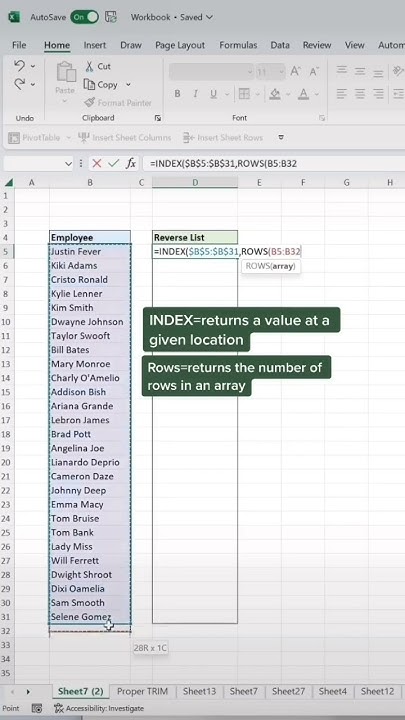Viewport: 405px width, 720px height.
Task: Click the Cut scissors icon
Action: tap(90, 67)
